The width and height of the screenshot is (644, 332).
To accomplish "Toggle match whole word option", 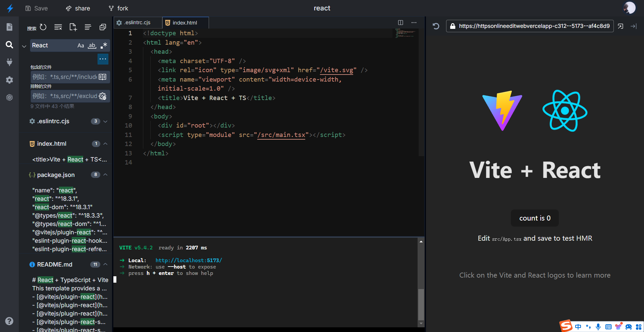I will click(92, 46).
